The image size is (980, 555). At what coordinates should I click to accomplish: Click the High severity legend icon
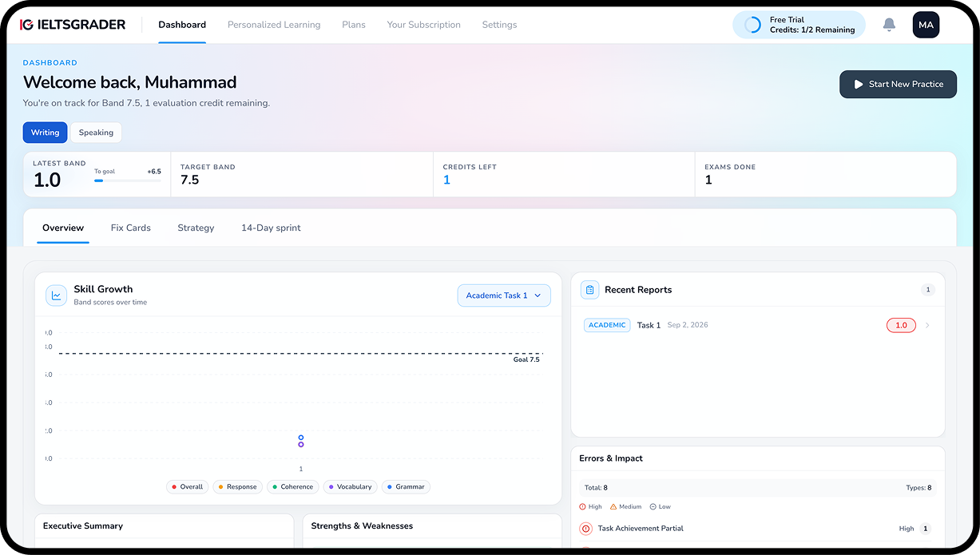click(583, 507)
